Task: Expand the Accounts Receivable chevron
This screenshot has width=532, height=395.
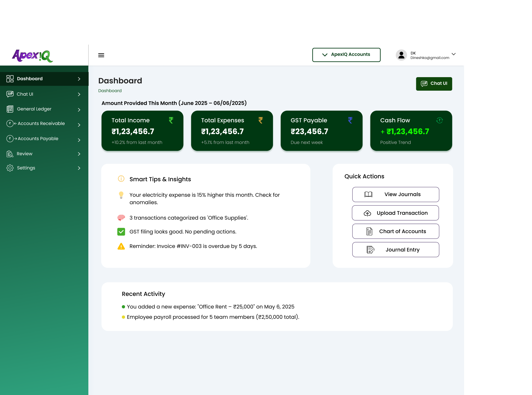Action: coord(79,125)
